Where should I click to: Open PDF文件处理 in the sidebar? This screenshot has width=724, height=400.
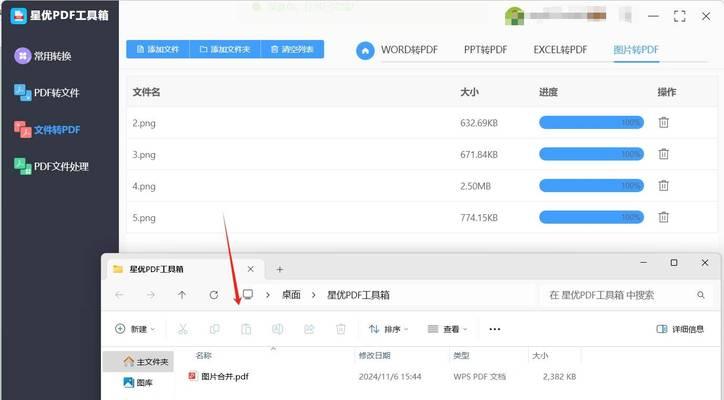point(51,166)
